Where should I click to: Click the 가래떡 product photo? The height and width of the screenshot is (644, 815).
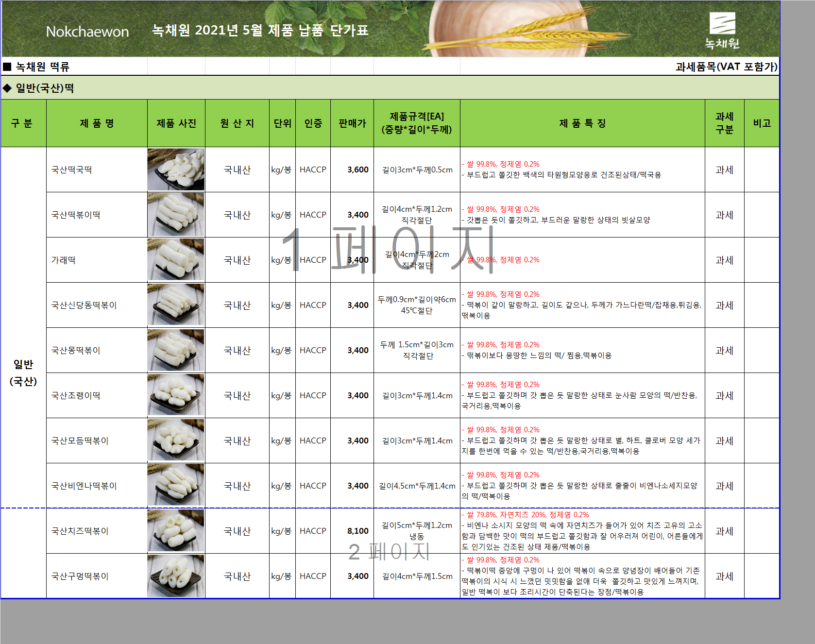pyautogui.click(x=176, y=260)
